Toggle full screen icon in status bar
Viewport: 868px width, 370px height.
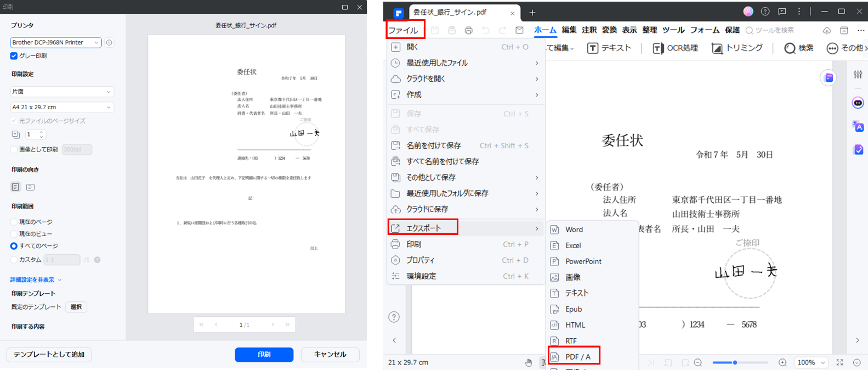(x=839, y=362)
